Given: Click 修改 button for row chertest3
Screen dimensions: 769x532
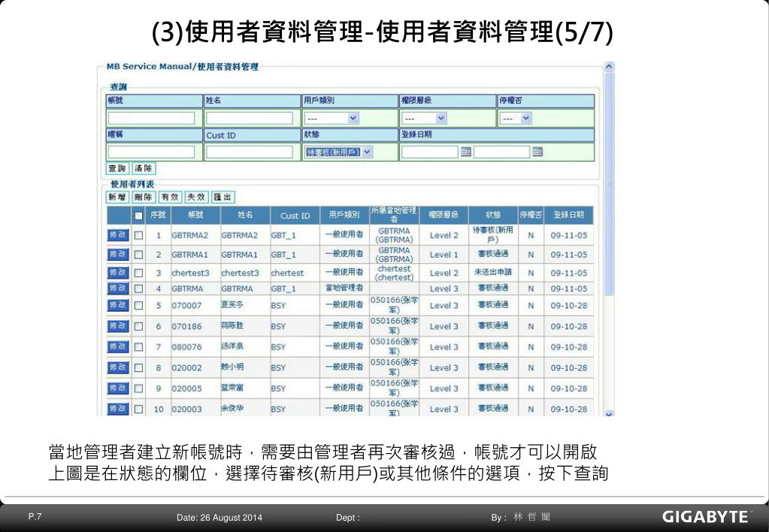Looking at the screenshot, I should click(118, 273).
